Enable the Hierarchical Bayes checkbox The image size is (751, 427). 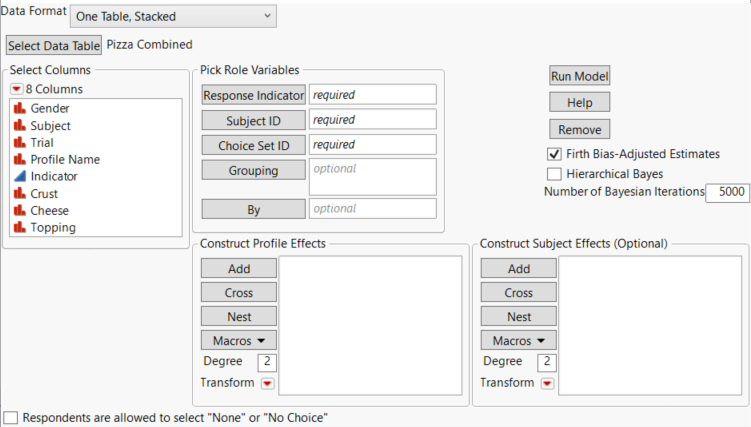(554, 174)
